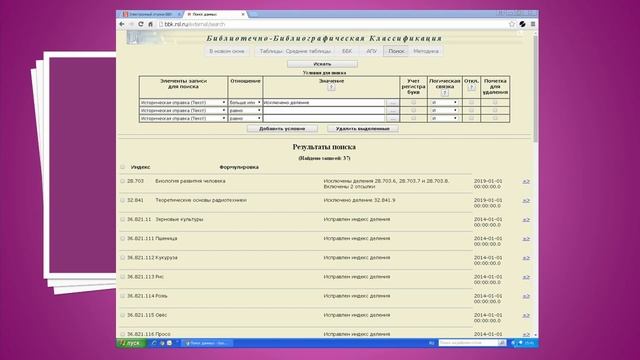This screenshot has height=360, width=640.
Task: Open the Windows Start (Пуск) button
Action: [x=131, y=343]
